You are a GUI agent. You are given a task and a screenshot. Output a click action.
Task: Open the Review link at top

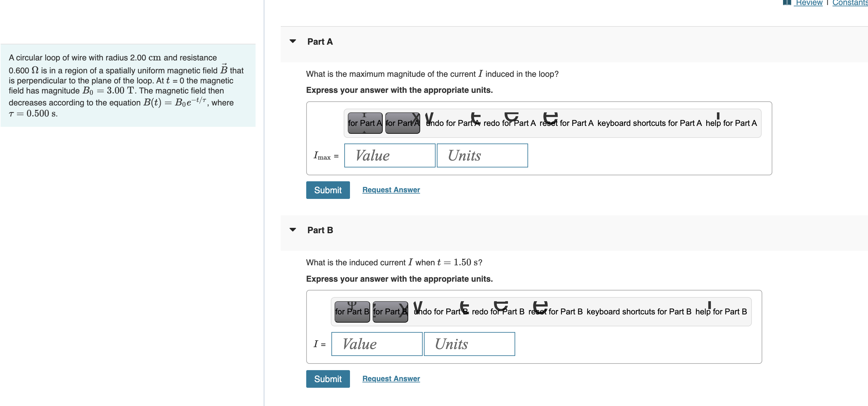[808, 3]
